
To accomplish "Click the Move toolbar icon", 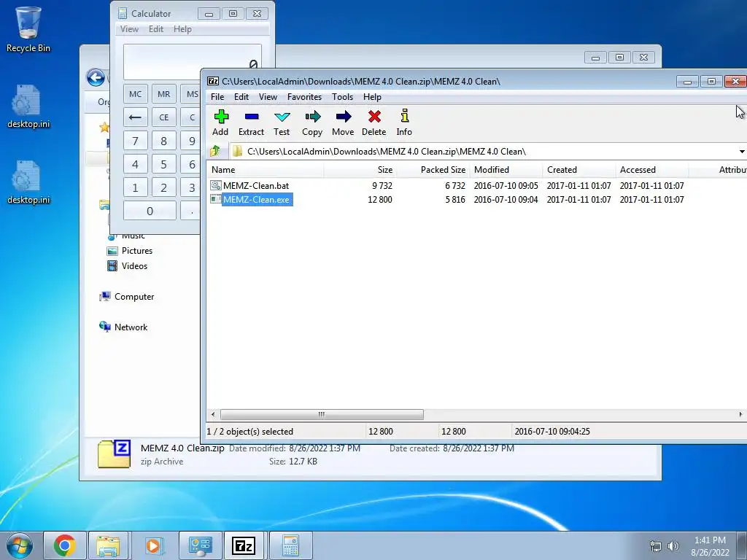I will click(x=343, y=122).
